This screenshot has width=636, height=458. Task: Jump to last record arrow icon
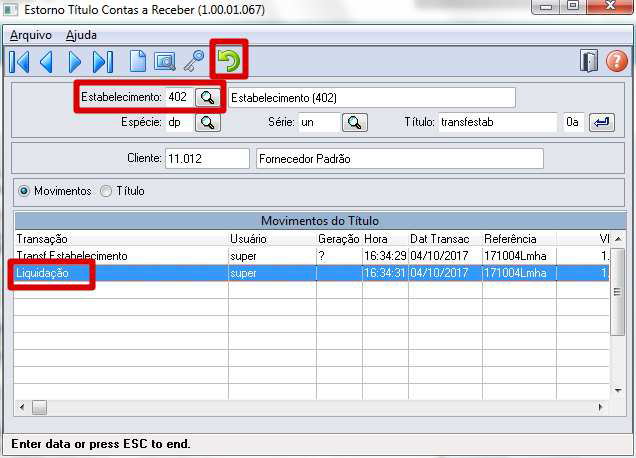point(103,62)
